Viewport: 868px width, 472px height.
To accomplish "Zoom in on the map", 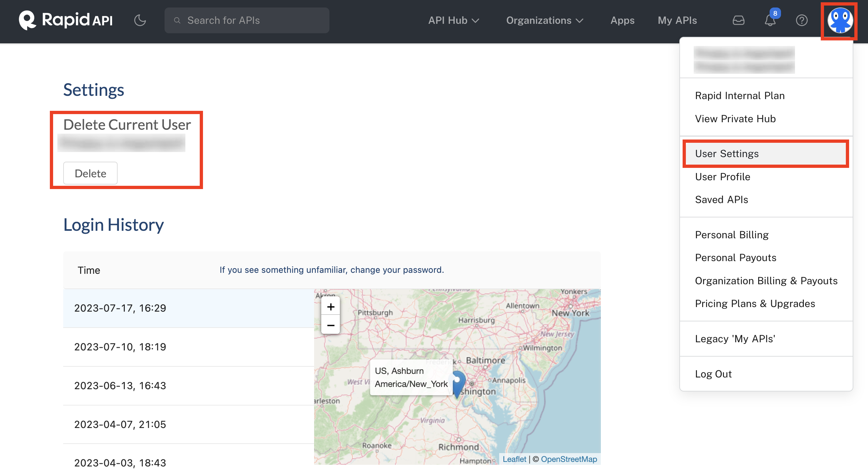I will click(331, 307).
